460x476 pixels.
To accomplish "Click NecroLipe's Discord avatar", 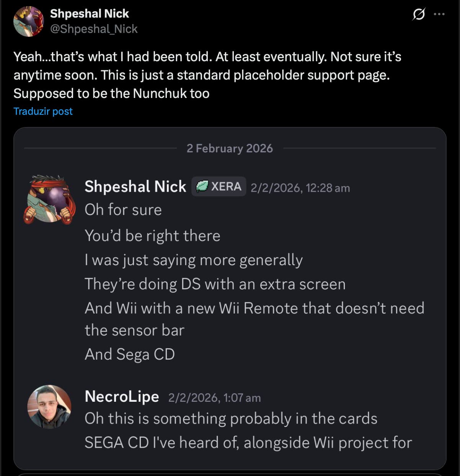I will coord(50,407).
